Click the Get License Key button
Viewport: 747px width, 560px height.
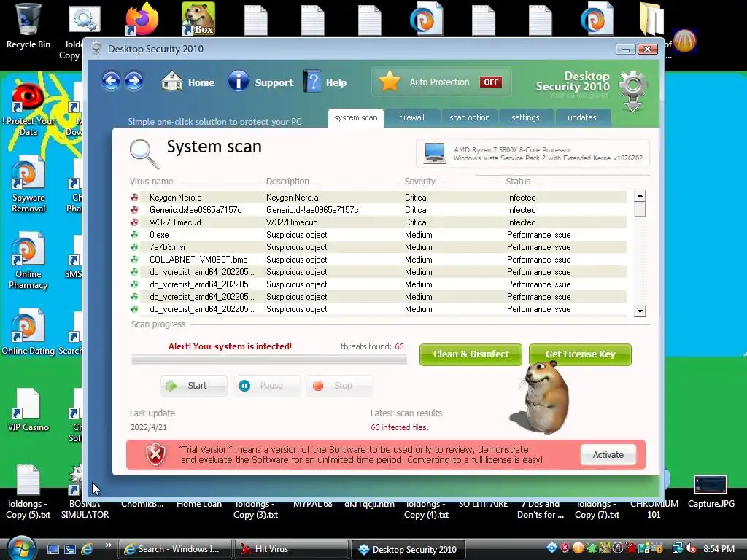click(580, 354)
